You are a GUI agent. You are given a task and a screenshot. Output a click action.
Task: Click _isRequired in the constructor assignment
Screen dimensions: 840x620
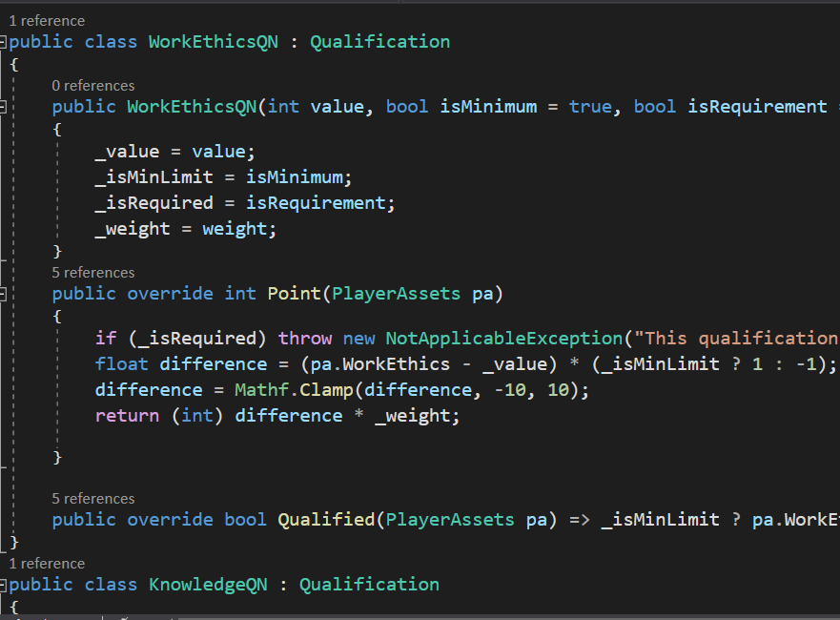point(154,203)
